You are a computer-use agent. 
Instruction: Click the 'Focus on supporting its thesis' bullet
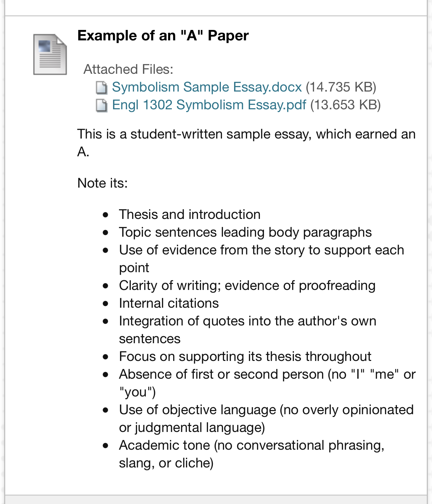click(245, 356)
